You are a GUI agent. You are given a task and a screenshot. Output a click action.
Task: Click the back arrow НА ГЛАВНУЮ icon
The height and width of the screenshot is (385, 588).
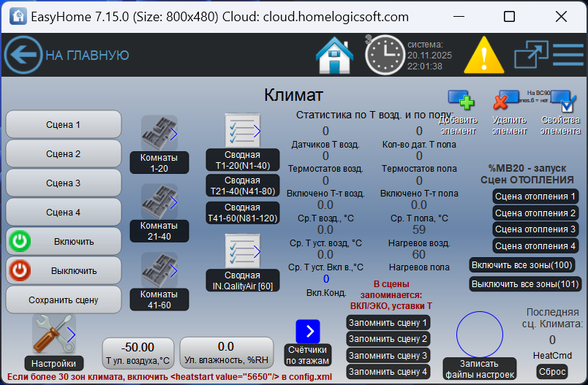point(23,55)
